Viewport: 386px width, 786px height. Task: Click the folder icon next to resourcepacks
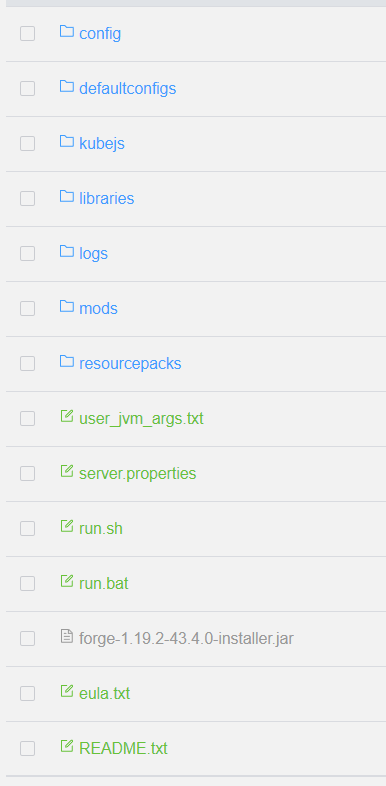[67, 361]
